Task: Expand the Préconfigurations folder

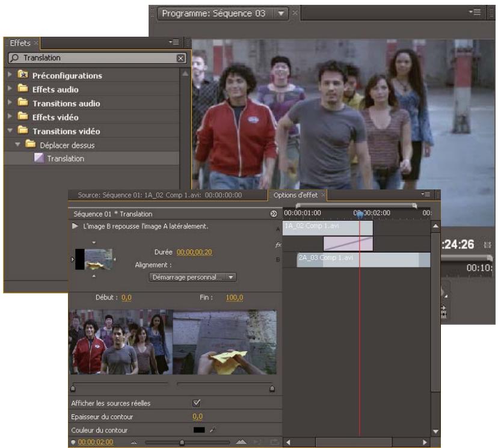Action: (10, 75)
